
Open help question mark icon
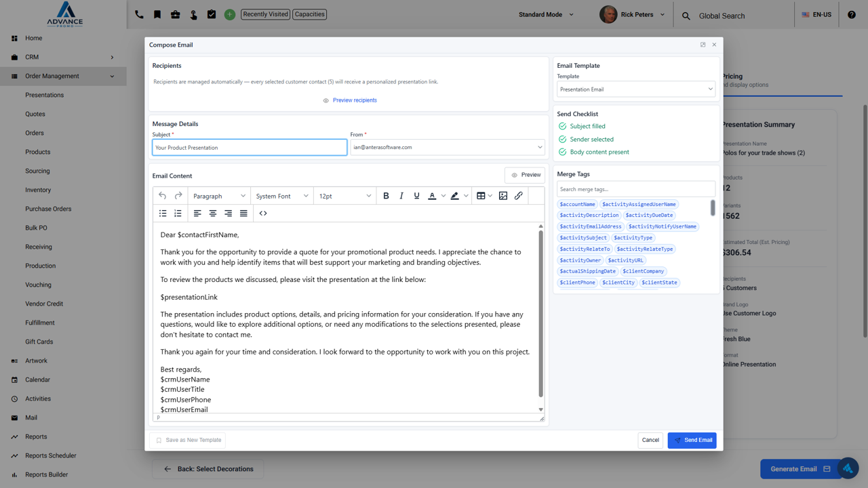point(852,14)
